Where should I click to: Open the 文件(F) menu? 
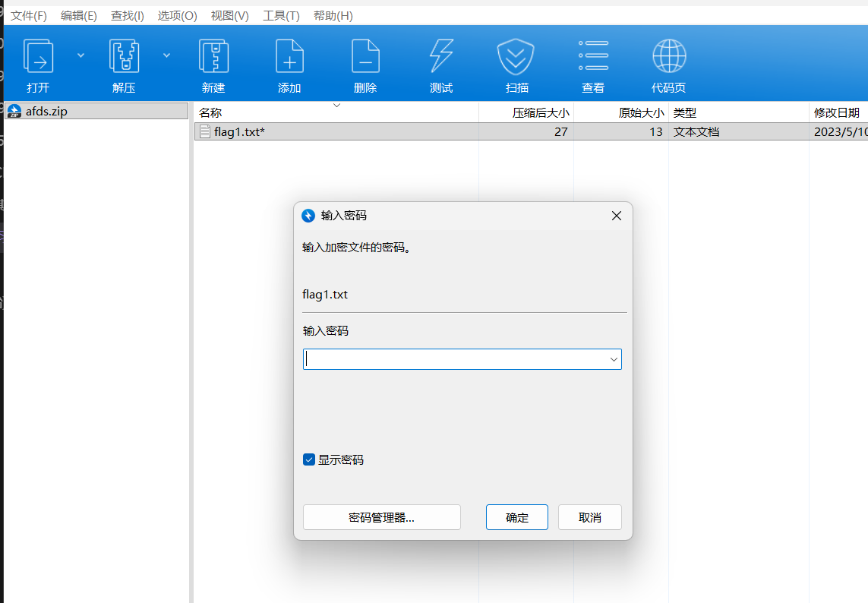pos(29,15)
